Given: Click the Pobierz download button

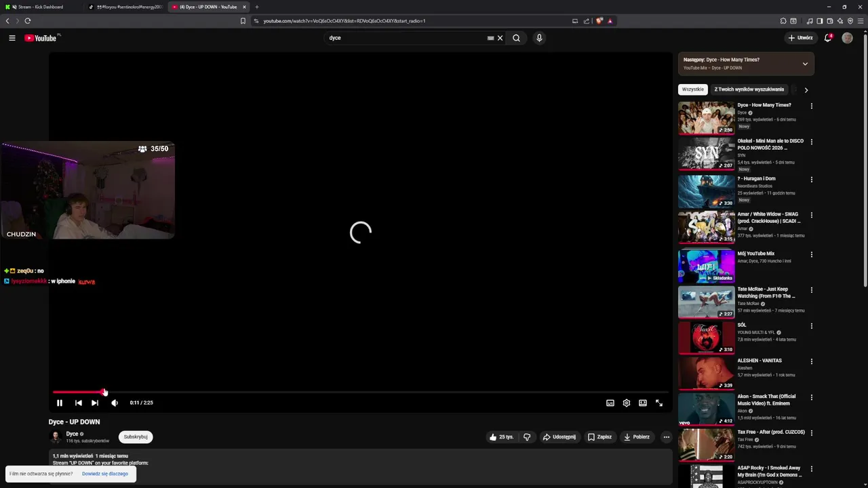Looking at the screenshot, I should 637,437.
